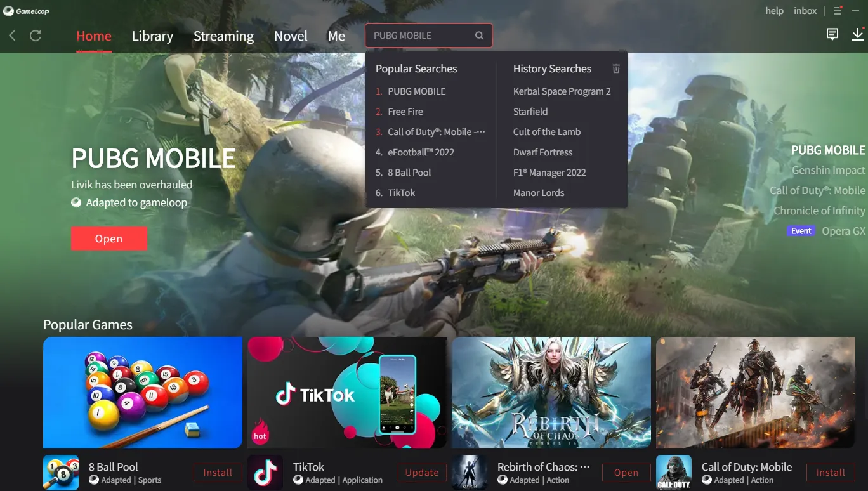Viewport: 868px width, 491px height.
Task: Choose Dwarf Fortress history entry
Action: pos(542,152)
